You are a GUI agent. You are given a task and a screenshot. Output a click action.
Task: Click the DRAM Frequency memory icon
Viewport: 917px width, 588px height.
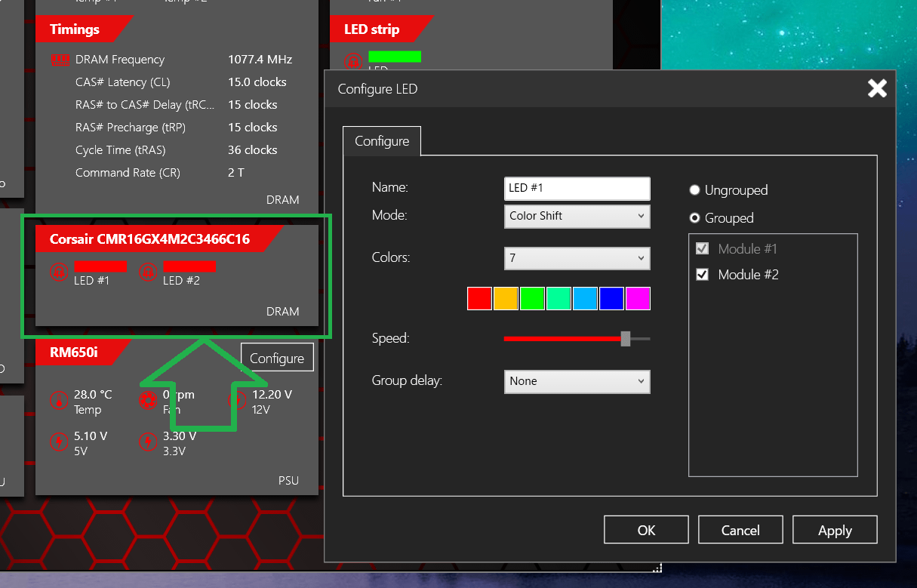[60, 60]
